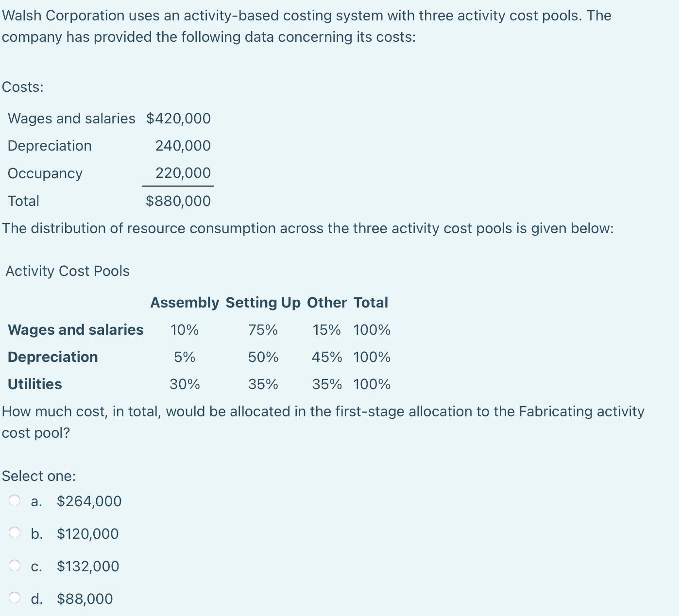Screen dimensions: 681x616
Task: Click the radio circle next to option d
Action: pyautogui.click(x=15, y=598)
